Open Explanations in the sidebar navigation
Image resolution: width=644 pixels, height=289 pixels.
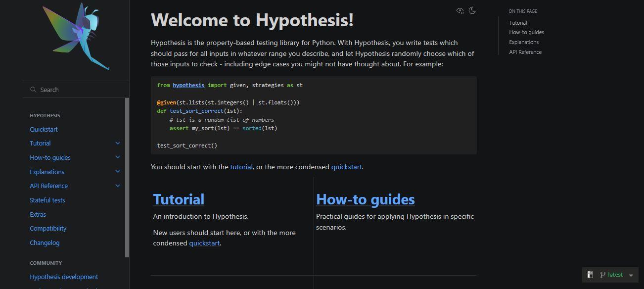(47, 172)
